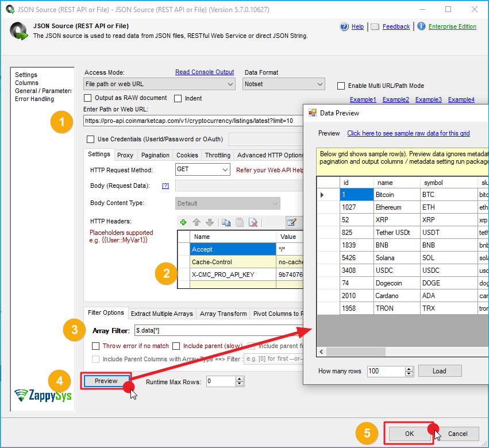489x448 pixels.
Task: Decrease Runtime Max Rows with down spinner
Action: click(240, 384)
